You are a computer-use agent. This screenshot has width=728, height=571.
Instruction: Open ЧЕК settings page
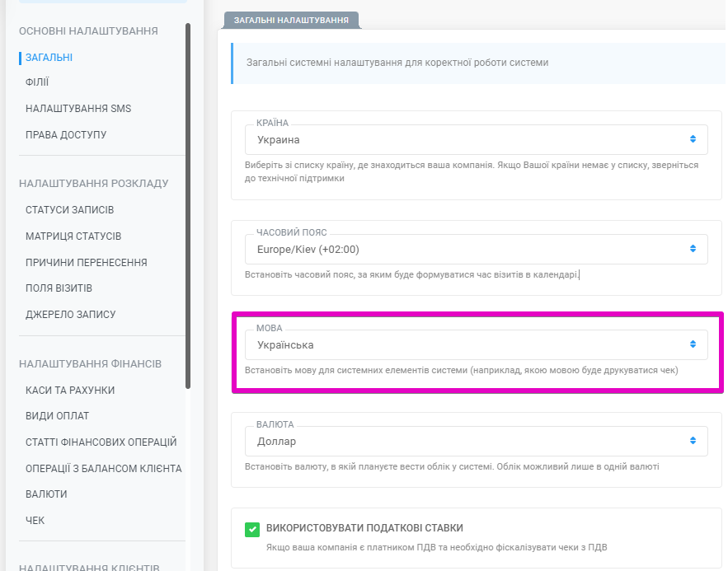point(35,521)
